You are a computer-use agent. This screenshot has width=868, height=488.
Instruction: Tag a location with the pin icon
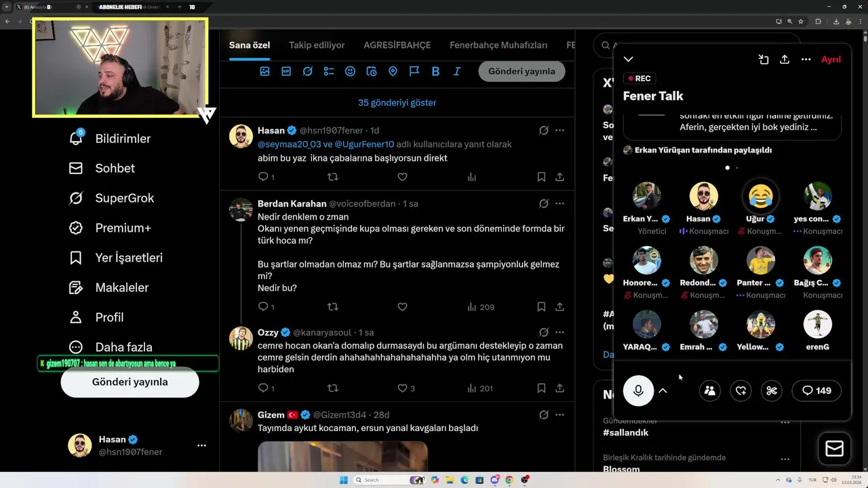pyautogui.click(x=393, y=71)
